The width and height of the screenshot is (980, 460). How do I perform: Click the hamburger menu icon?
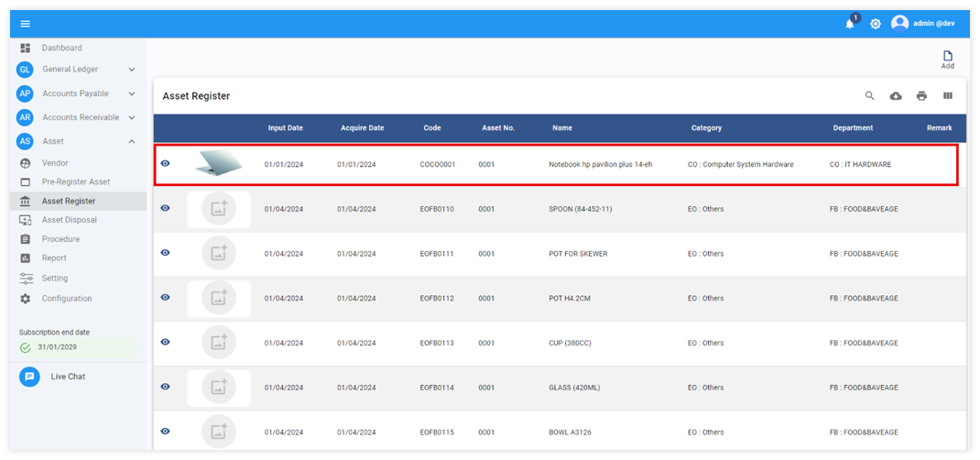coord(25,24)
